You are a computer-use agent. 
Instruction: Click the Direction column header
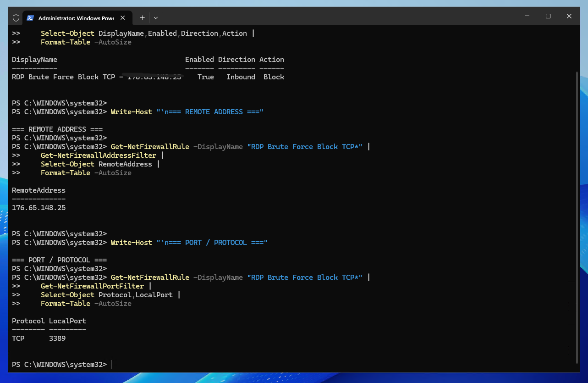[x=236, y=60]
